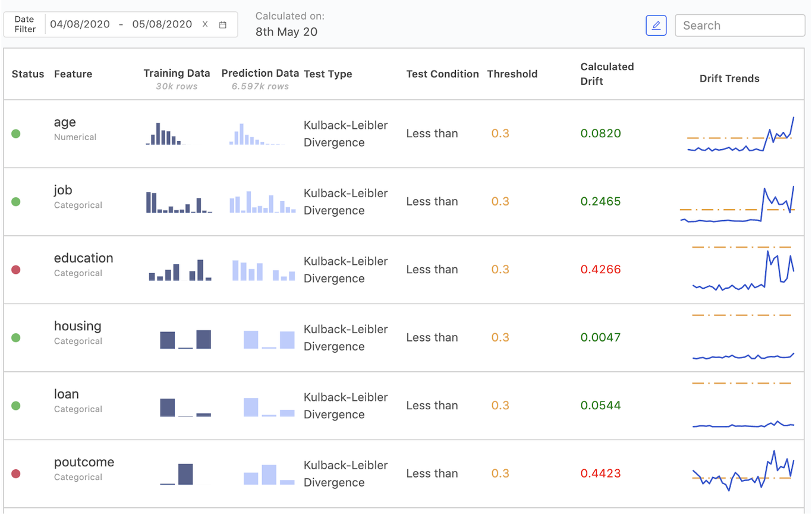Click the green status indicator for job
This screenshot has width=812, height=515.
pyautogui.click(x=16, y=201)
